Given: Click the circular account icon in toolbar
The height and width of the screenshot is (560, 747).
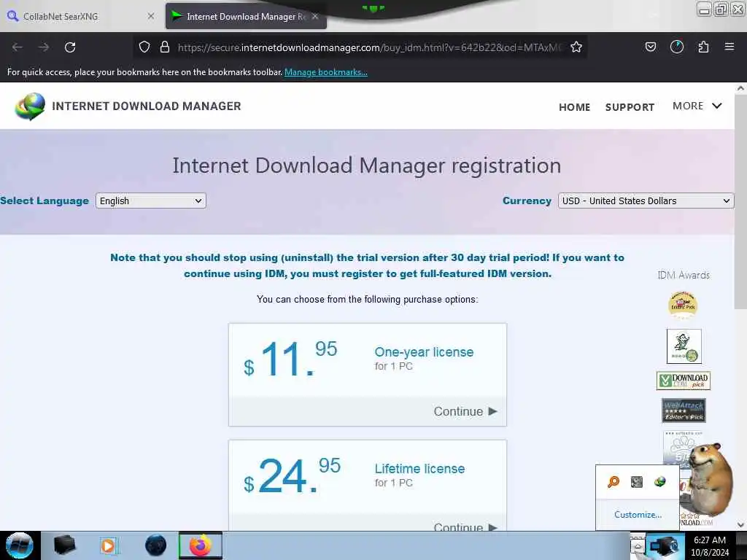Looking at the screenshot, I should click(x=677, y=47).
